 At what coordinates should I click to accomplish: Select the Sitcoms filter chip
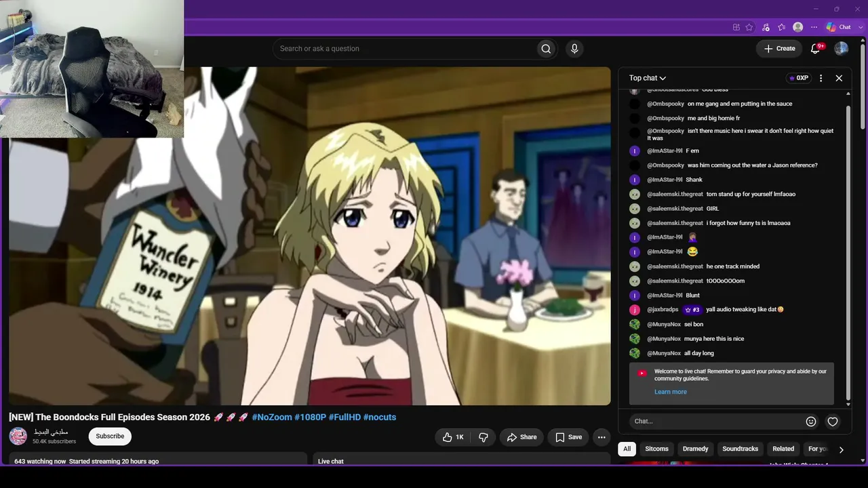[x=656, y=449]
